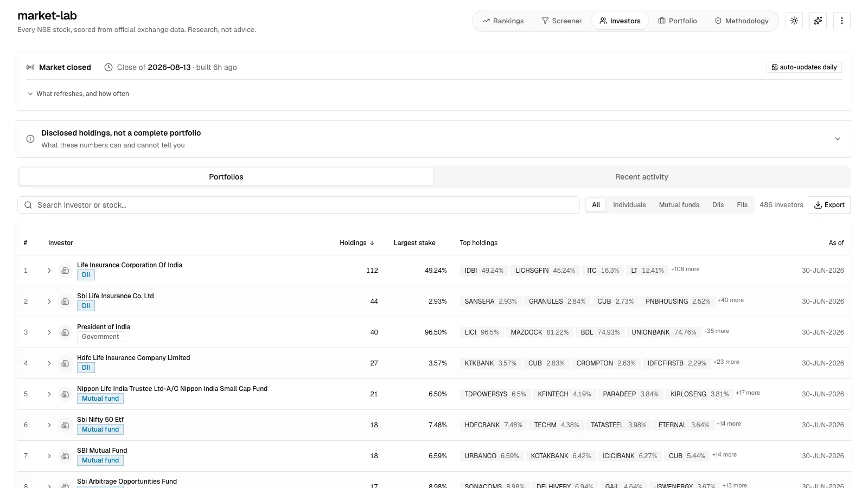This screenshot has height=488, width=868.
Task: Click the LICHSGFIN 45.24% holding chip
Action: (x=545, y=271)
